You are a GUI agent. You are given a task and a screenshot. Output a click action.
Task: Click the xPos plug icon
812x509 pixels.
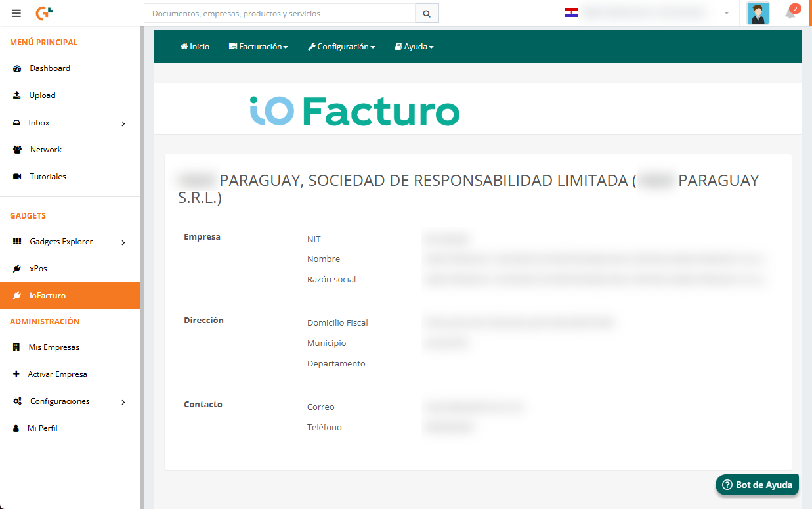[17, 269]
